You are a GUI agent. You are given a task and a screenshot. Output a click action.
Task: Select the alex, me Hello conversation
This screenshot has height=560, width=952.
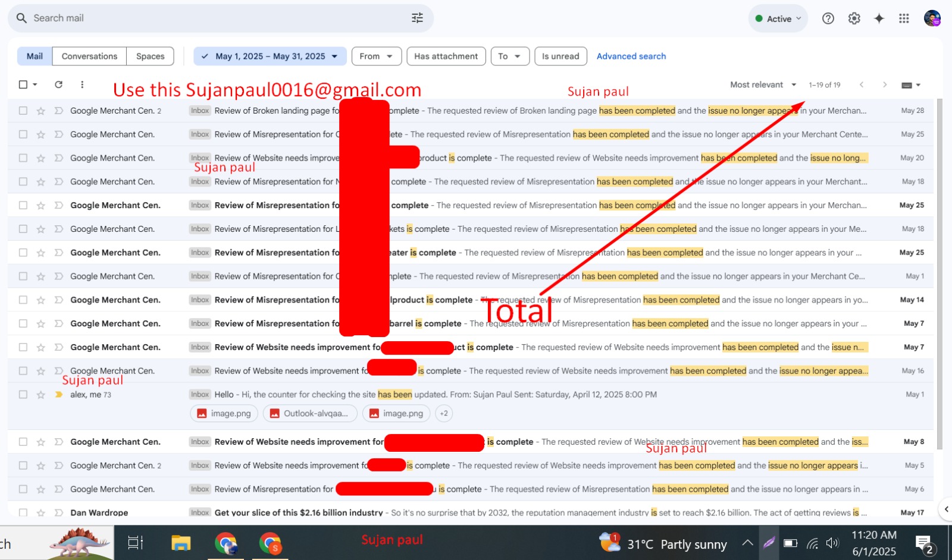click(23, 395)
